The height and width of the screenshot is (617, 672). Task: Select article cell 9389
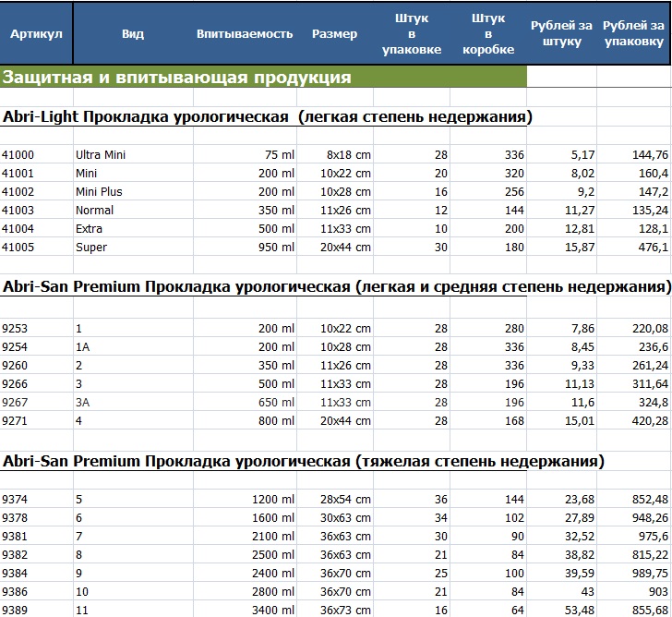click(x=36, y=610)
